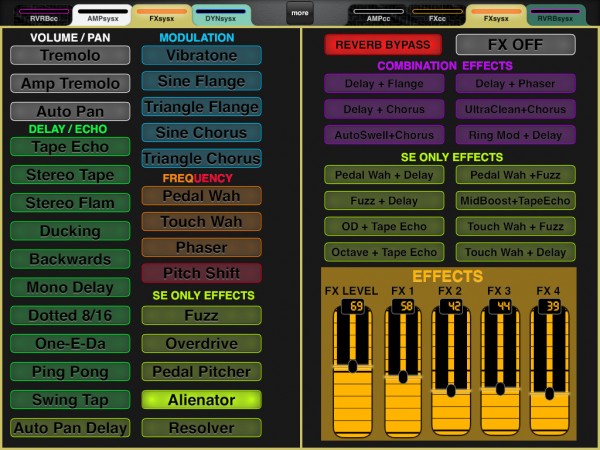The height and width of the screenshot is (450, 600).
Task: Pick the Triangle Flange effect
Action: click(x=202, y=107)
